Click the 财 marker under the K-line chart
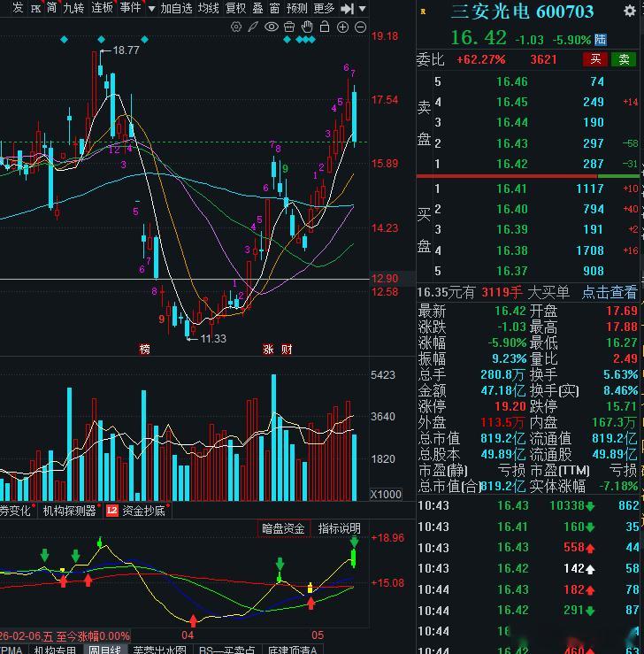The width and height of the screenshot is (644, 654). pyautogui.click(x=287, y=349)
